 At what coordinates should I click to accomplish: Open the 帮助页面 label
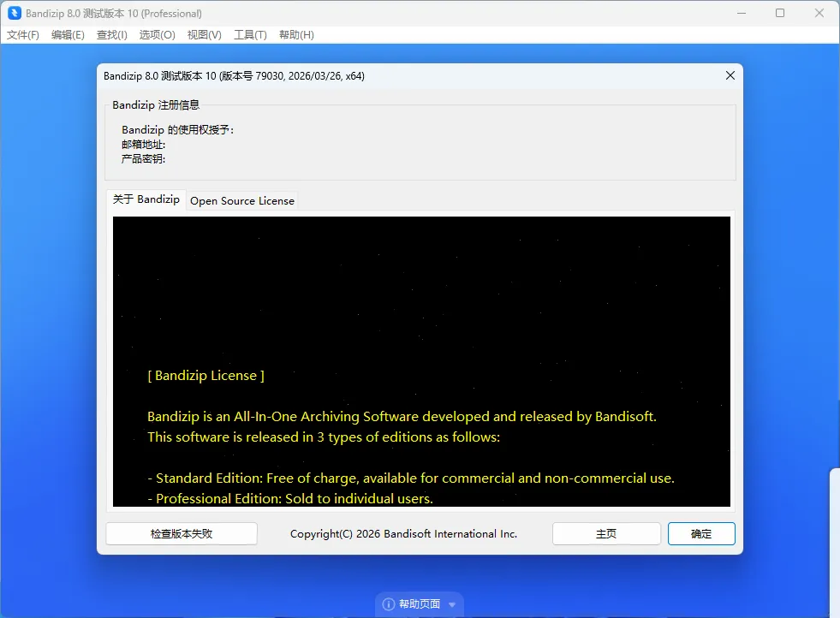pyautogui.click(x=420, y=604)
